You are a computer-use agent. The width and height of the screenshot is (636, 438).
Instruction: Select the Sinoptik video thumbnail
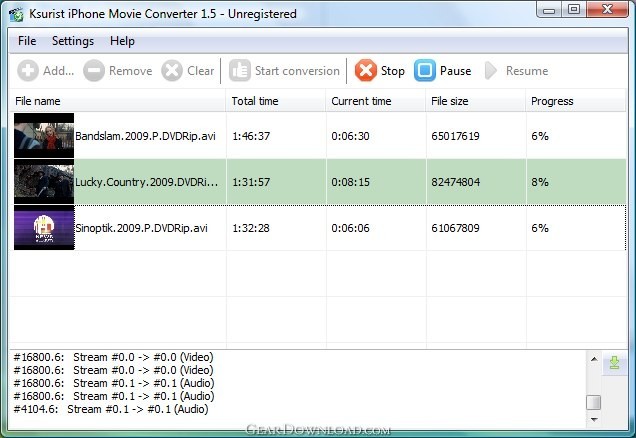click(44, 228)
